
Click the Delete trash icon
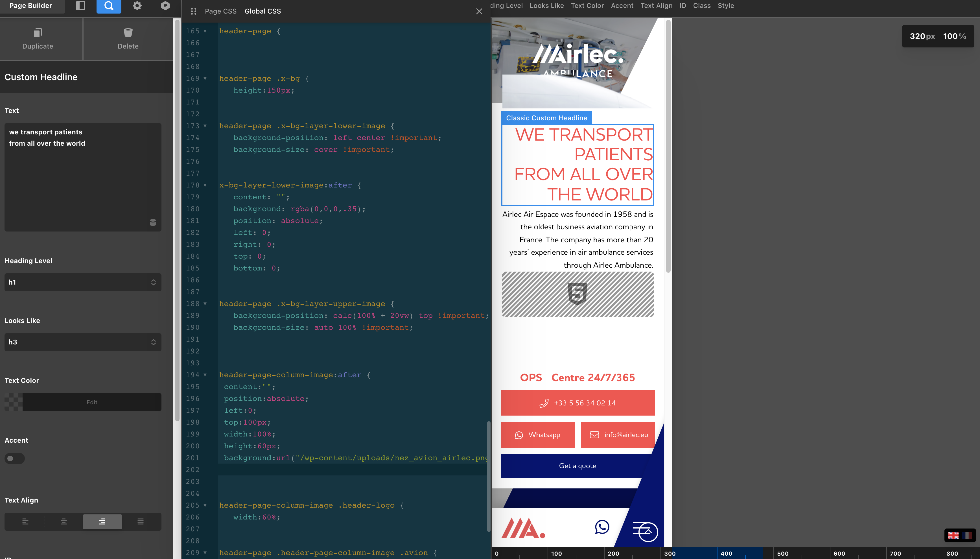[x=128, y=33]
